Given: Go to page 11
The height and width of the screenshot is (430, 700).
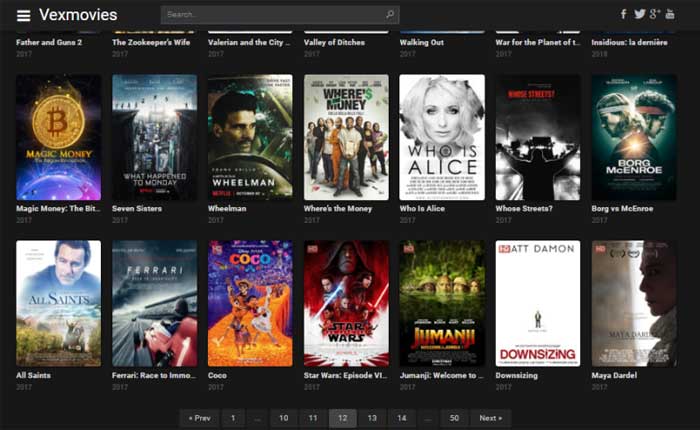Looking at the screenshot, I should [x=313, y=418].
